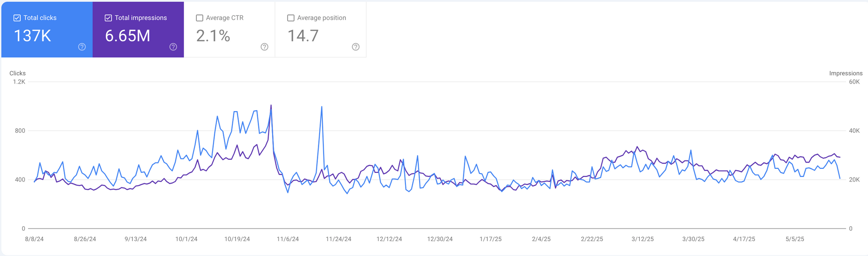Open help icon on Total impressions card
Screen dimensions: 868x256
coord(173,47)
